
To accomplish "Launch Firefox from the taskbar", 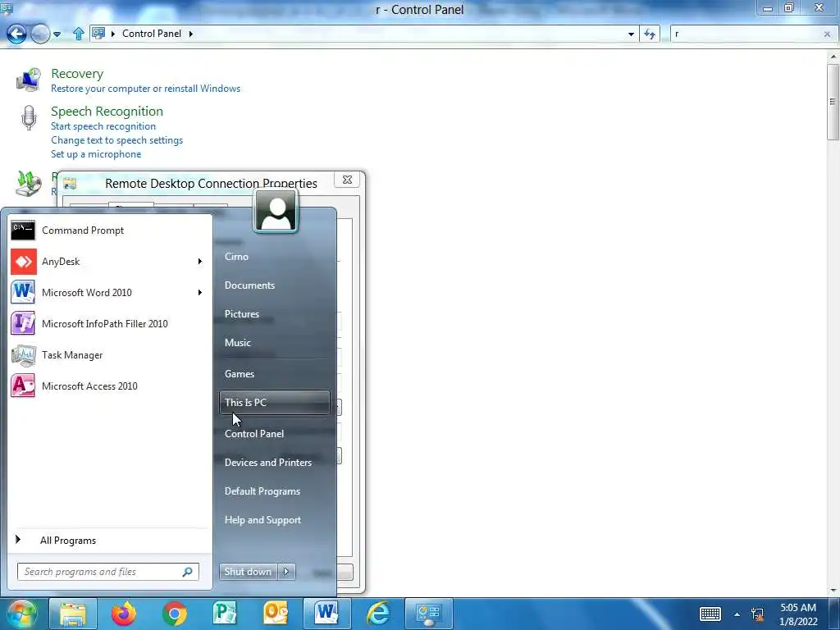I will click(x=124, y=614).
